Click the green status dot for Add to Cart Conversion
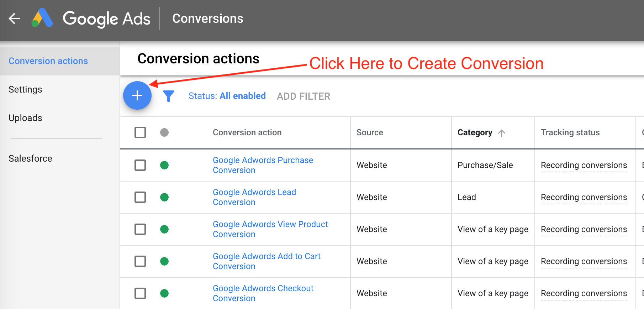Viewport: 644px width, 309px height. tap(164, 261)
